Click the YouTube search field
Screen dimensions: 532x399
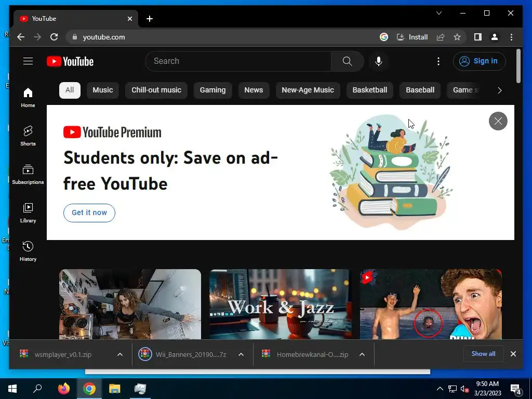tap(238, 61)
